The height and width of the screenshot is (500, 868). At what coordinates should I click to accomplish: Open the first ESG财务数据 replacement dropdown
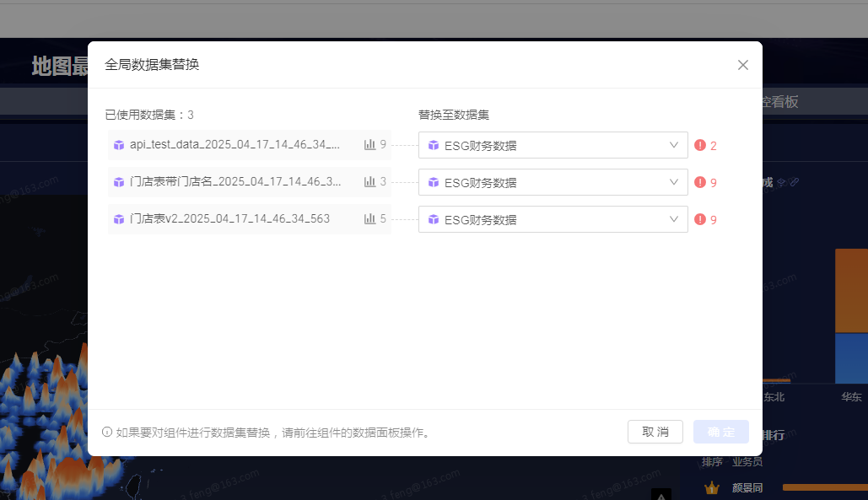coord(553,145)
